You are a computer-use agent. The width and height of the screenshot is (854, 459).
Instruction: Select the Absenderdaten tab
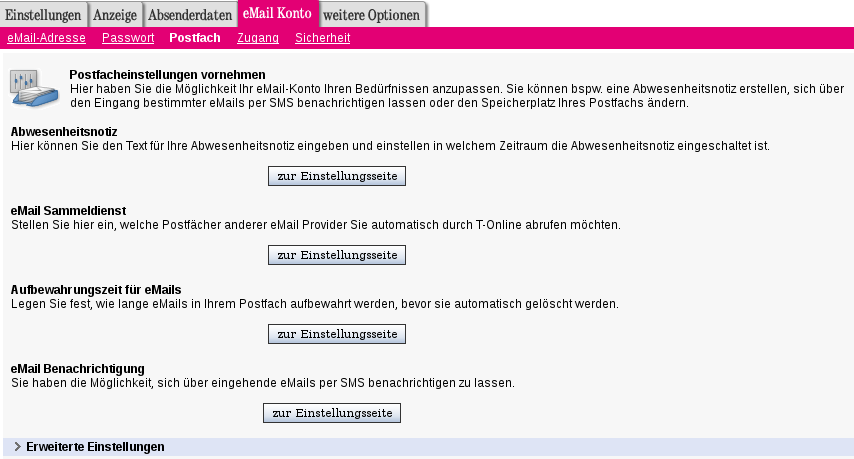coord(190,14)
